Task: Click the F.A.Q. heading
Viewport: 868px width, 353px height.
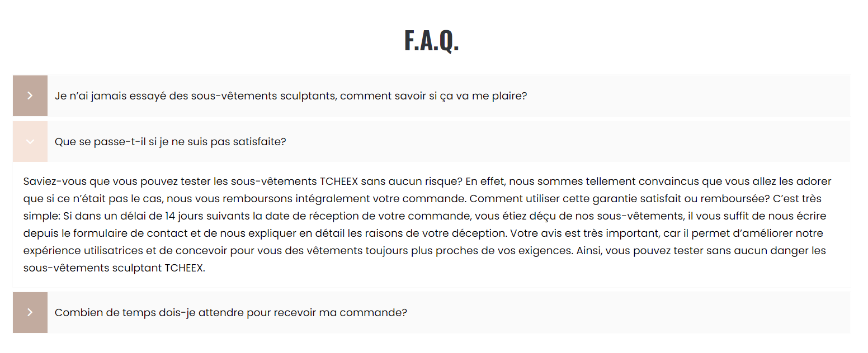Action: [x=431, y=41]
